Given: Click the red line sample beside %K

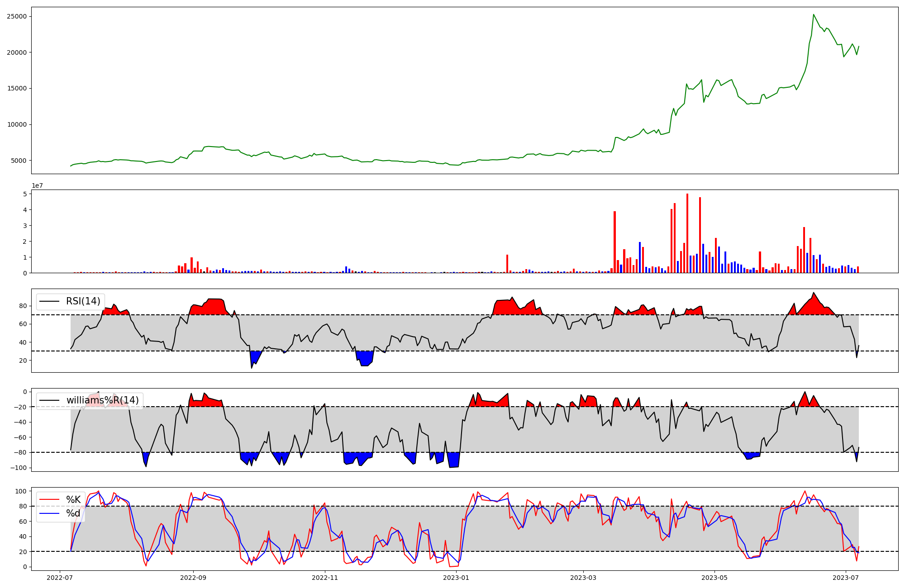Looking at the screenshot, I should click(49, 500).
